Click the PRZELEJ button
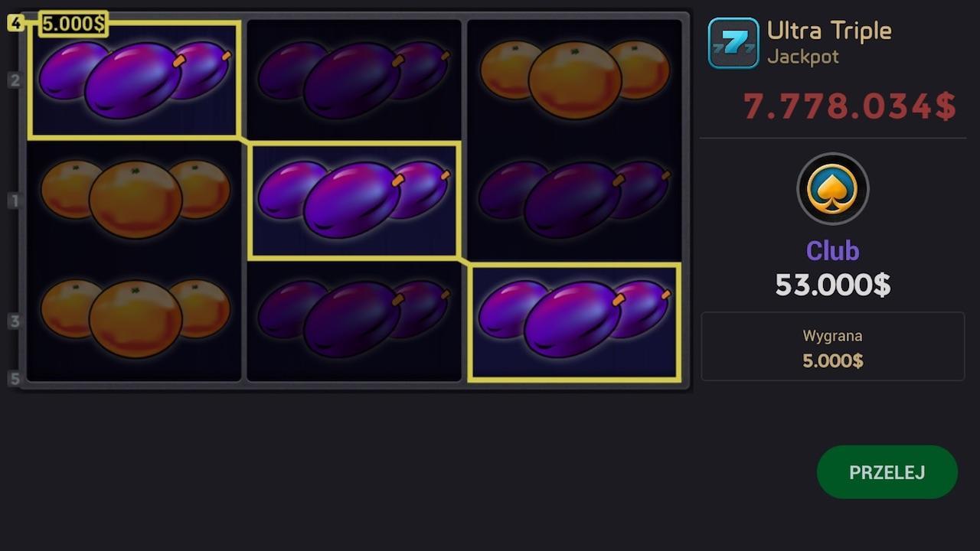The image size is (980, 551). [x=887, y=472]
